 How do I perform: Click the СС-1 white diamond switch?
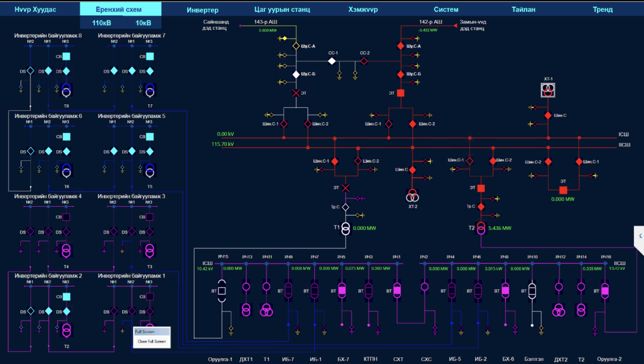click(x=333, y=61)
